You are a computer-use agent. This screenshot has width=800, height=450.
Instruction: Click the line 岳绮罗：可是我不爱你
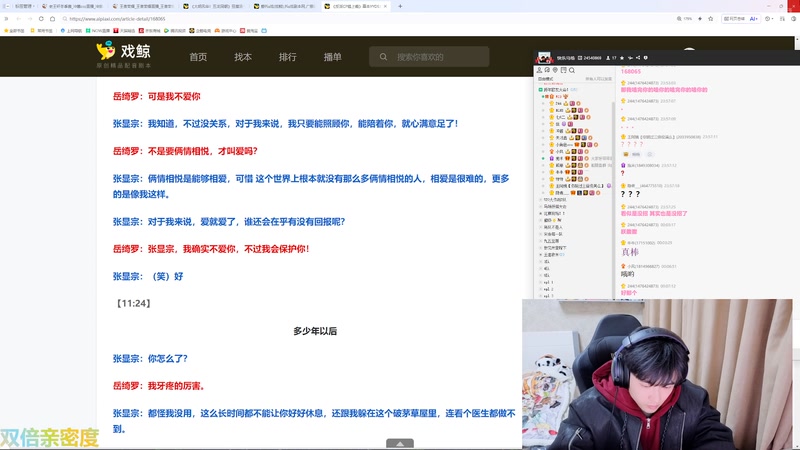[157, 96]
